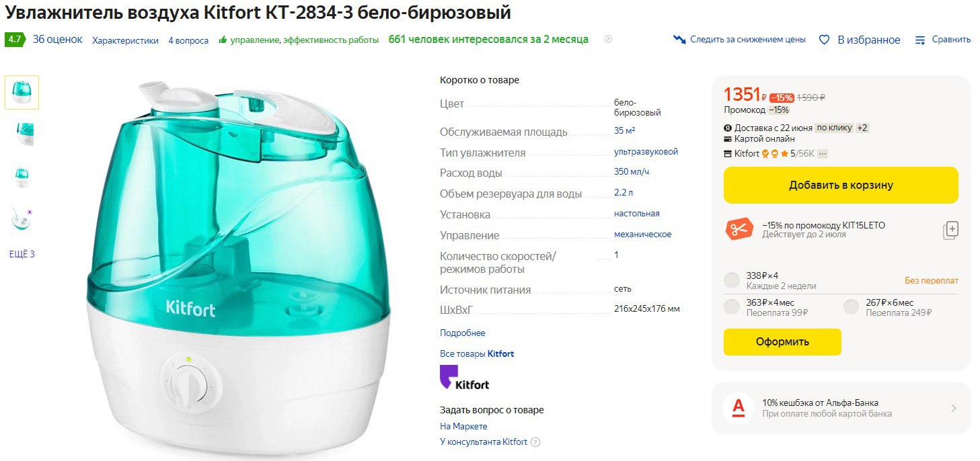This screenshot has width=980, height=461.
Task: Select the 363₽×4 months installment option
Action: coord(732,307)
